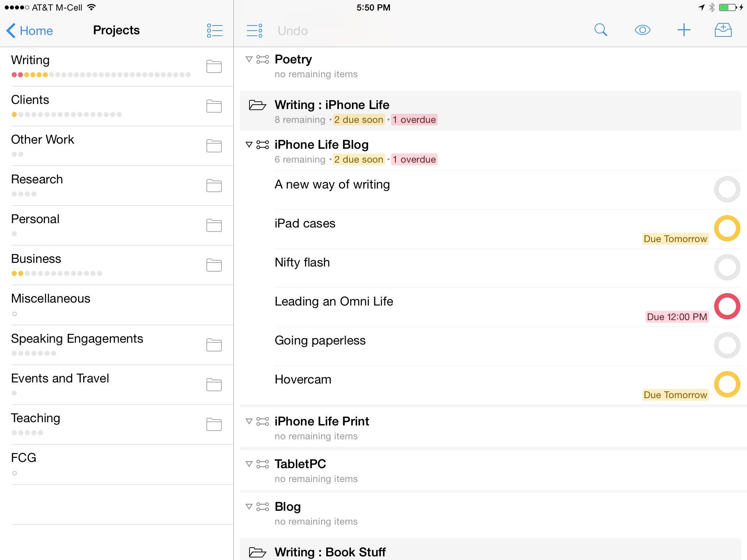Image resolution: width=747 pixels, height=560 pixels.
Task: Mark Nifty flash as complete
Action: click(727, 267)
